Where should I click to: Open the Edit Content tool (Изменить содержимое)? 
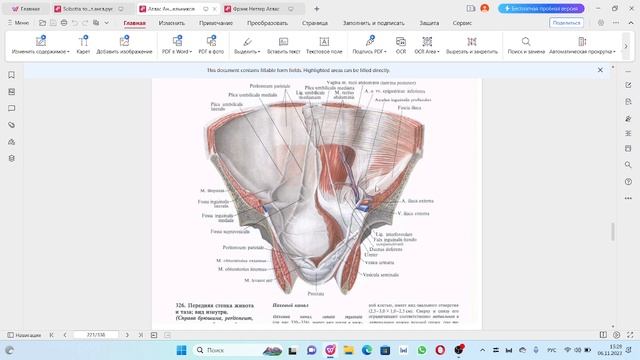click(x=40, y=45)
